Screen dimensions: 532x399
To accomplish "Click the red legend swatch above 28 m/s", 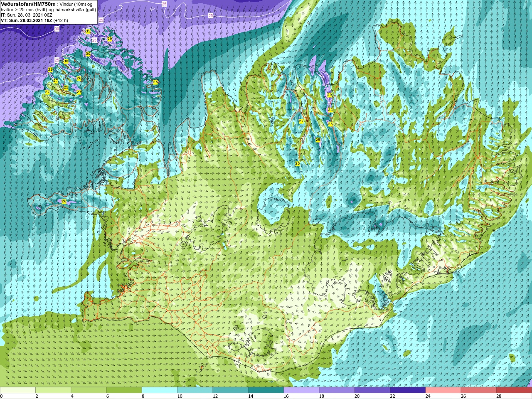I will 514,390.
